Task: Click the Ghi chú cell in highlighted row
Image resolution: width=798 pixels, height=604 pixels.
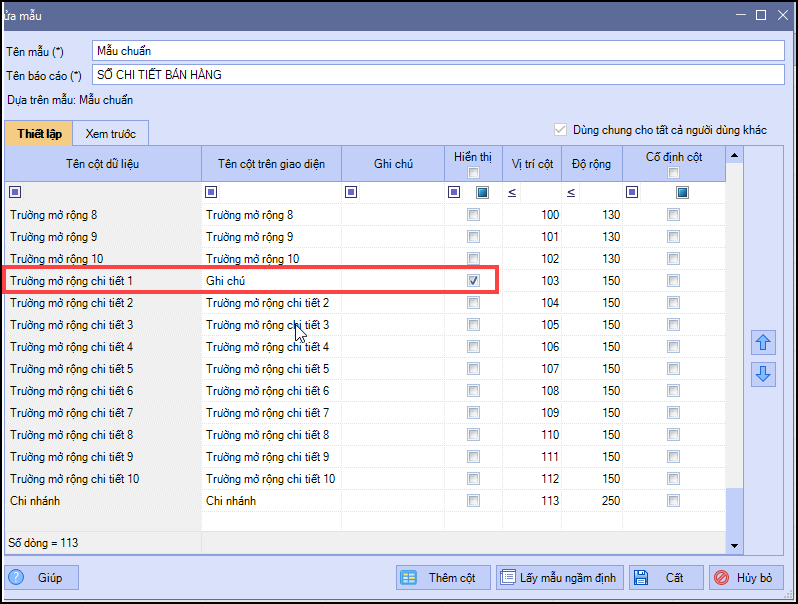Action: click(392, 281)
